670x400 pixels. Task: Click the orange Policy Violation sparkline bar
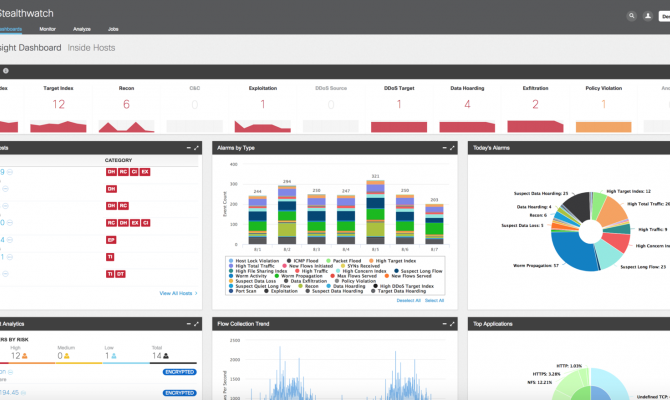coord(603,127)
